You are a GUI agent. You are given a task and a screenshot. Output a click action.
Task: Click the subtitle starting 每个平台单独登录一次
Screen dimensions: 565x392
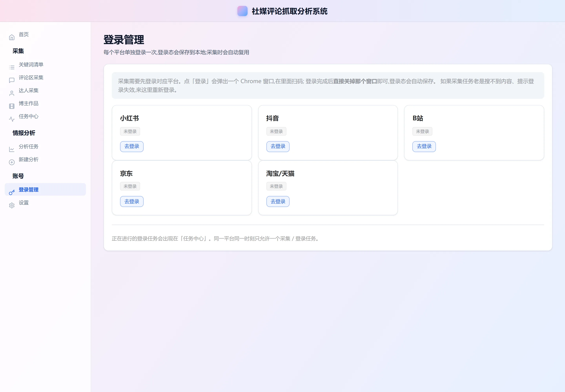pos(176,52)
